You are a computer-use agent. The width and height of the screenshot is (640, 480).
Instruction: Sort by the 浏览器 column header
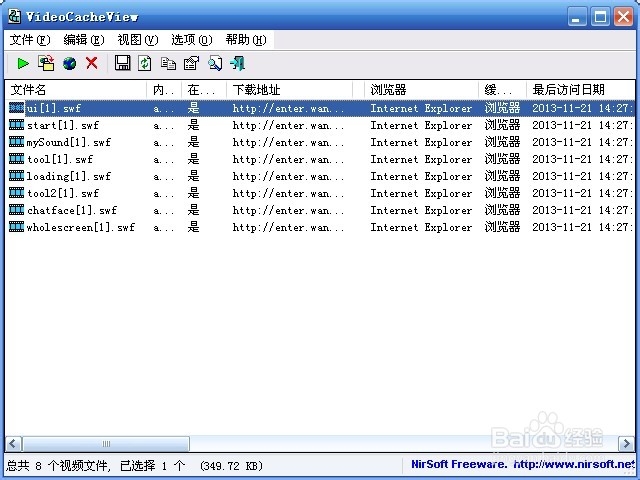tap(421, 89)
